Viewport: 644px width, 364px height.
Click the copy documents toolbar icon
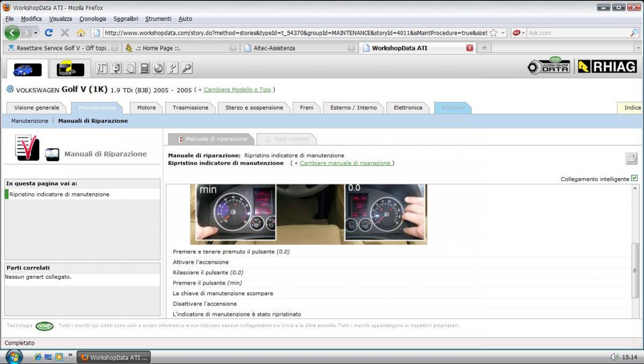click(x=130, y=68)
